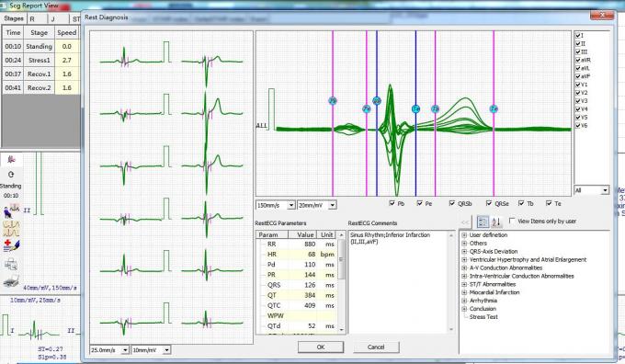Click the Cancel button
The width and height of the screenshot is (625, 364).
click(x=376, y=347)
